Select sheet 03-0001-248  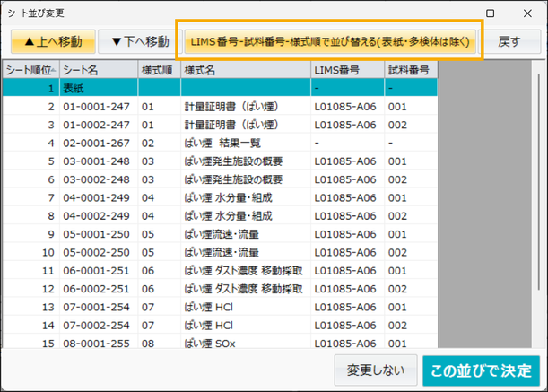[x=220, y=161]
